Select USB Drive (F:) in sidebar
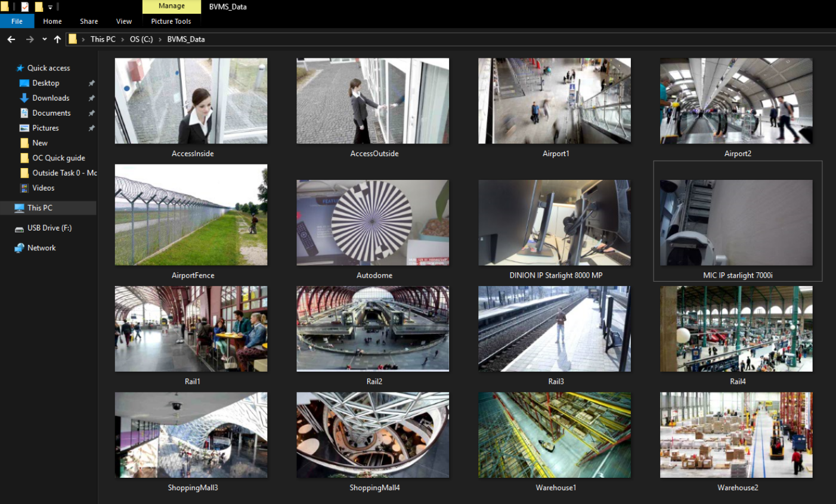Screen dimensions: 836x504 [x=49, y=228]
